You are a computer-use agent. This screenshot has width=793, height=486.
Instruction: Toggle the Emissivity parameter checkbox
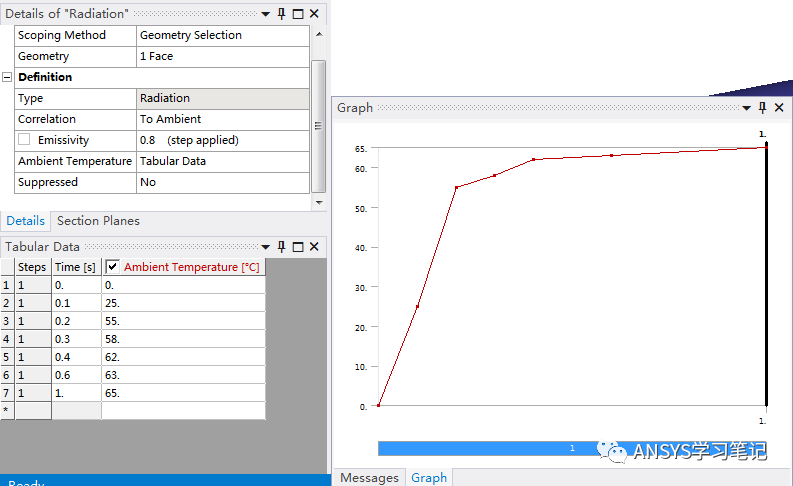(x=24, y=140)
